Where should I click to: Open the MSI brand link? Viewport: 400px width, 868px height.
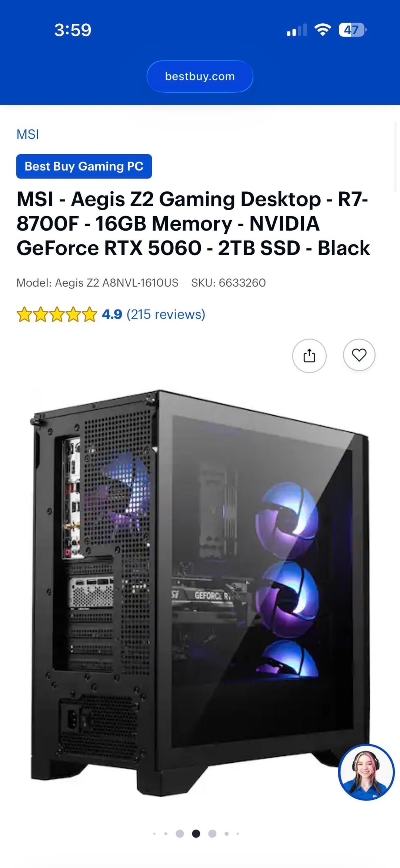[28, 134]
